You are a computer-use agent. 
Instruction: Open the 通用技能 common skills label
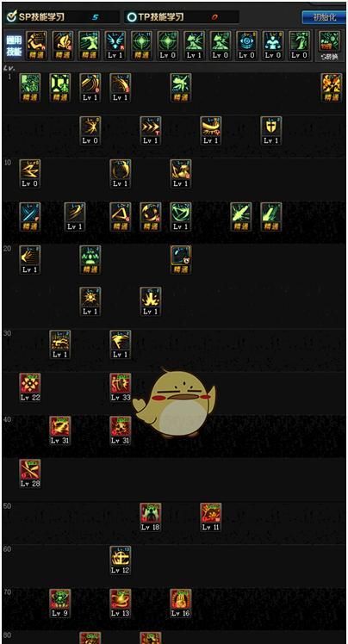point(13,46)
